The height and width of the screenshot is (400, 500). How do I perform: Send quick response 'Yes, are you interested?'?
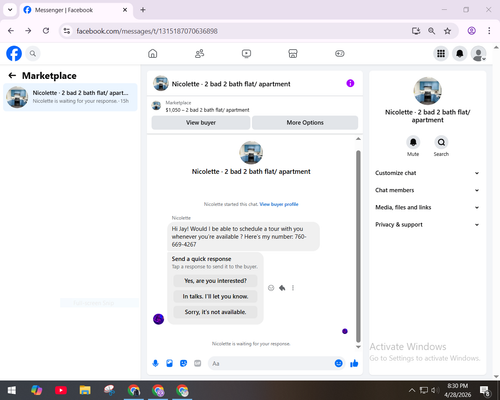[215, 281]
